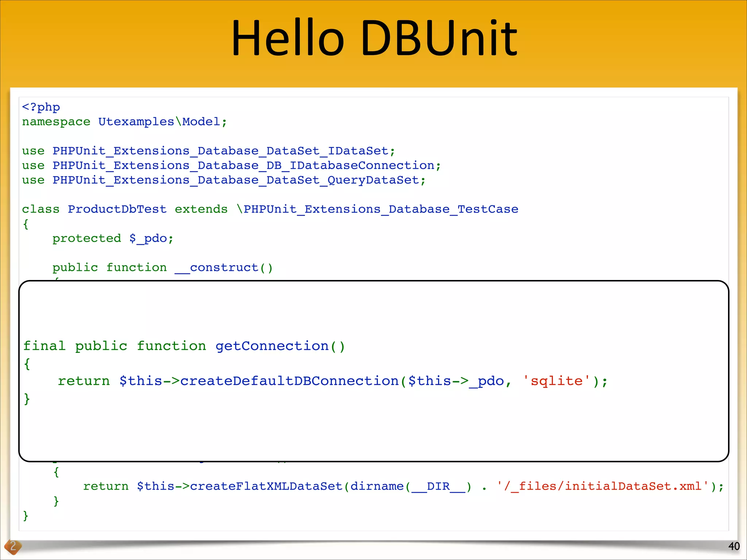The width and height of the screenshot is (747, 560).
Task: Click 'final public function getConnection()' line
Action: 184,346
